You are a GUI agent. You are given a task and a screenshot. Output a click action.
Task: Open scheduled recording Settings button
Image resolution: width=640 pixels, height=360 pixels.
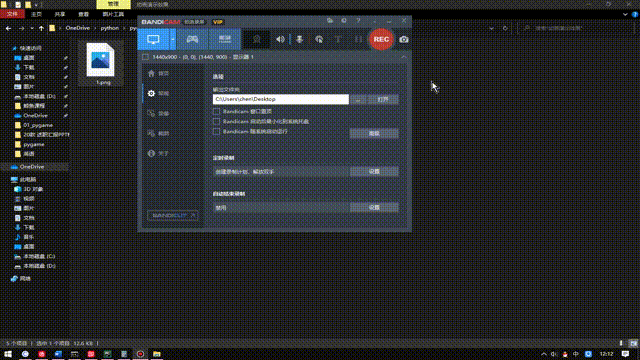click(374, 171)
